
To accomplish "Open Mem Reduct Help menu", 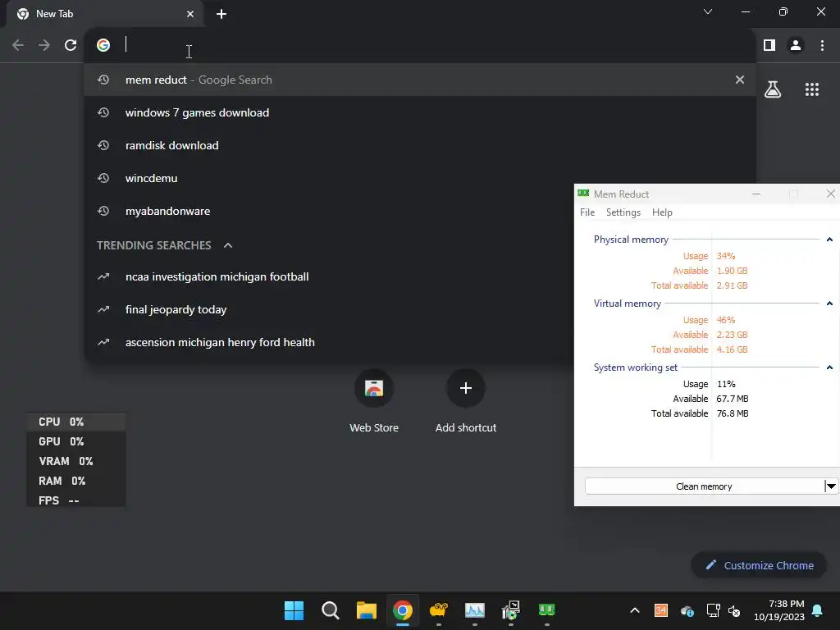I will 662,212.
